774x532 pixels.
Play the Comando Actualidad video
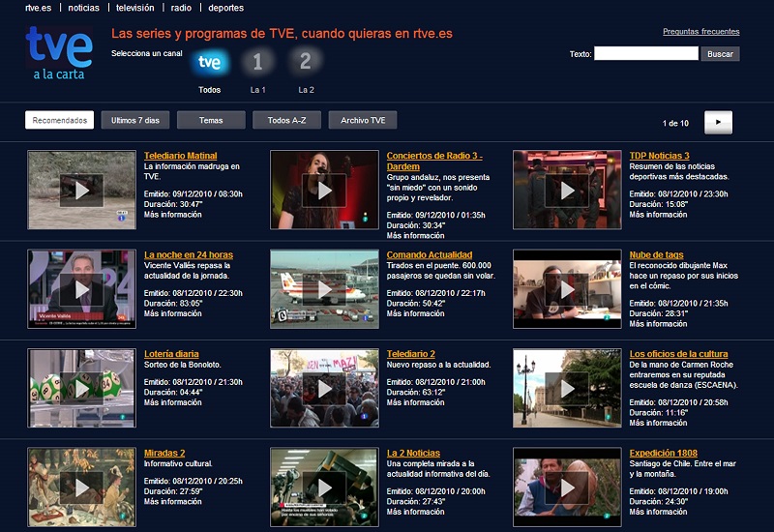(x=324, y=289)
